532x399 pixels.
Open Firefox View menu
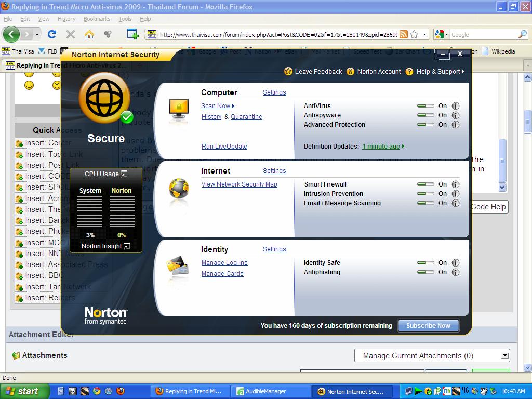pyautogui.click(x=44, y=19)
